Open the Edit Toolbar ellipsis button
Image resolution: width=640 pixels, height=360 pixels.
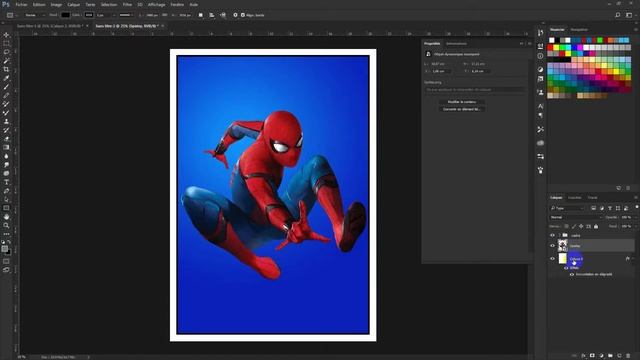(7, 234)
